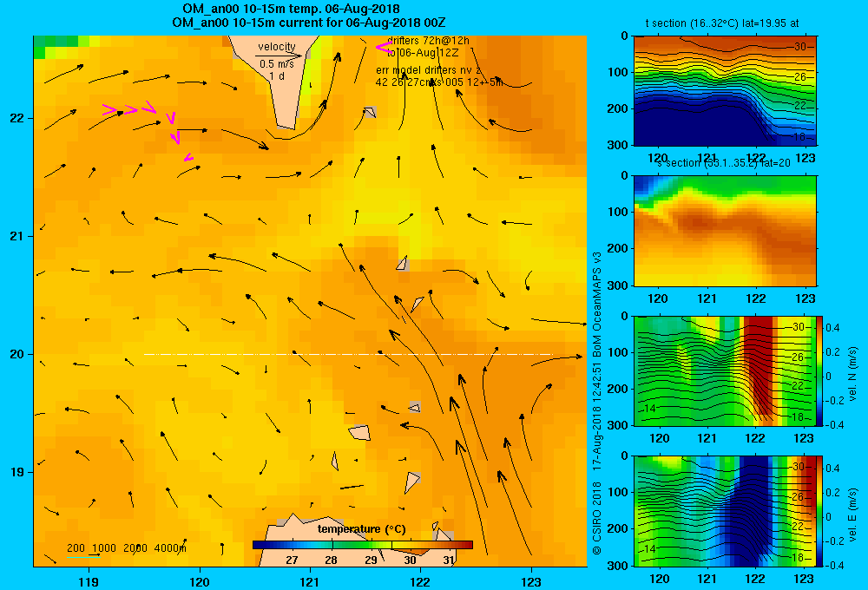Click latitude label '22' on main map axis
This screenshot has width=868, height=590.
pyautogui.click(x=16, y=119)
